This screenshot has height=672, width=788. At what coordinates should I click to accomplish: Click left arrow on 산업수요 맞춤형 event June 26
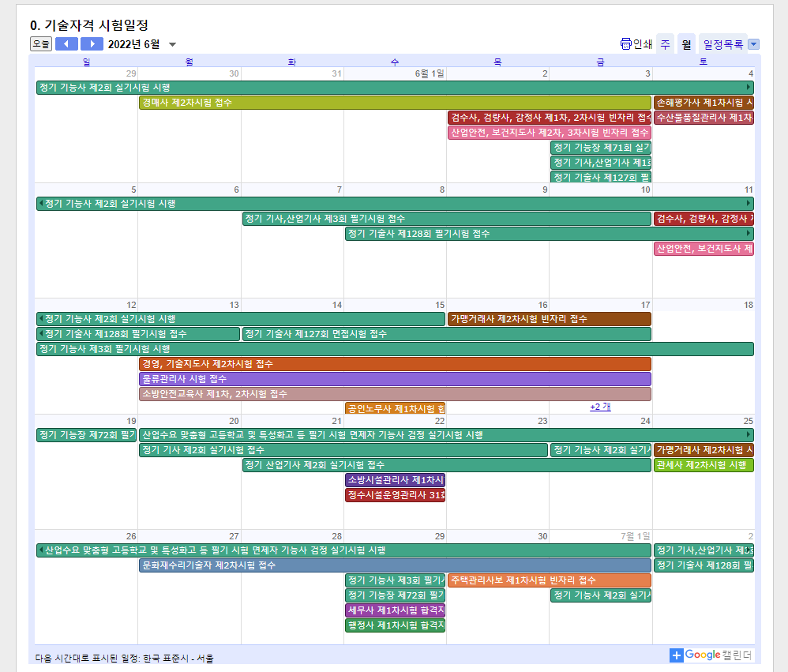(x=41, y=550)
